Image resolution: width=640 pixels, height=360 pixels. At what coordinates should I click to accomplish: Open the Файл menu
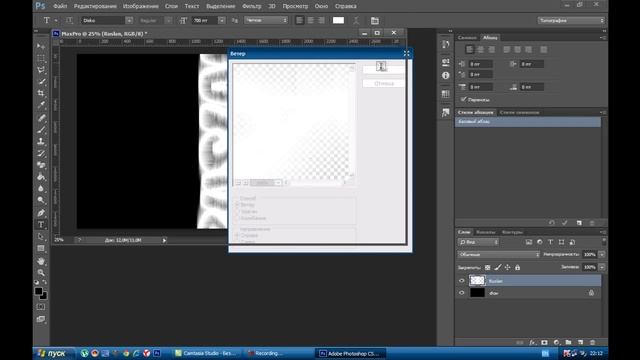[60, 6]
